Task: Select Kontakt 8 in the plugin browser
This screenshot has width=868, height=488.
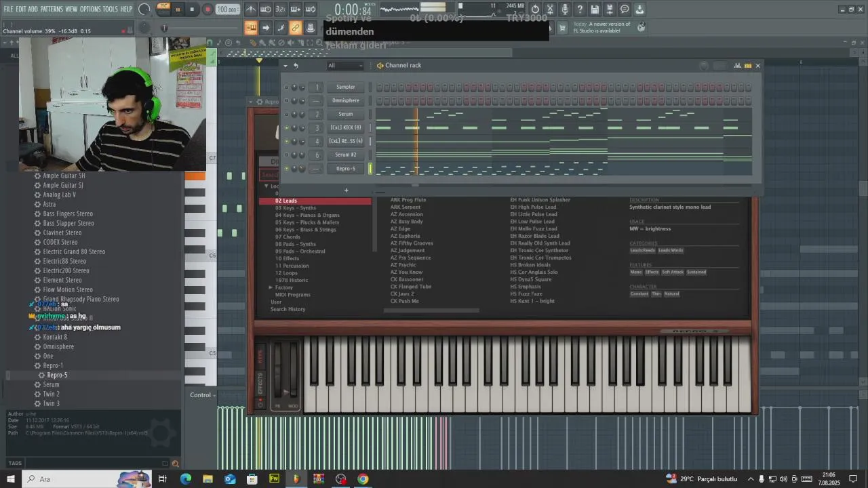Action: pyautogui.click(x=55, y=337)
